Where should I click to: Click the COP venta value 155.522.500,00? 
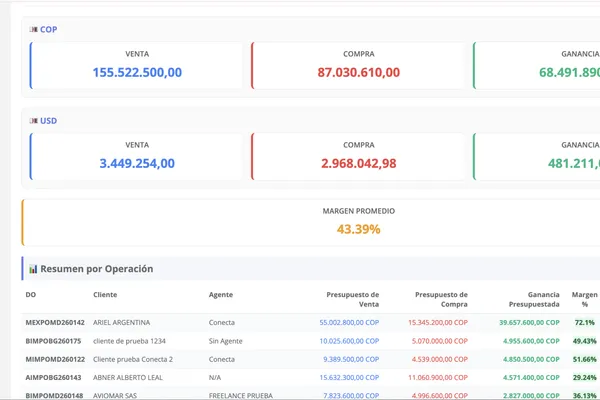pos(137,72)
